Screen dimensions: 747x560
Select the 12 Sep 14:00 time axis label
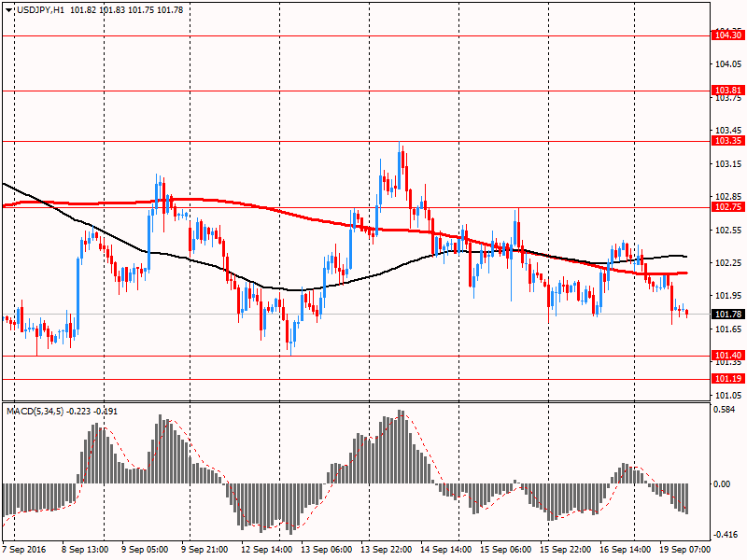[x=266, y=550]
